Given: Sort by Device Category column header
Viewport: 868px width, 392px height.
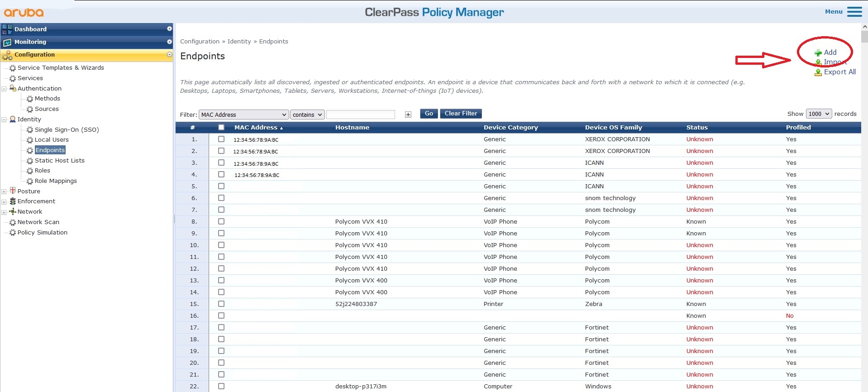Looking at the screenshot, I should [510, 128].
